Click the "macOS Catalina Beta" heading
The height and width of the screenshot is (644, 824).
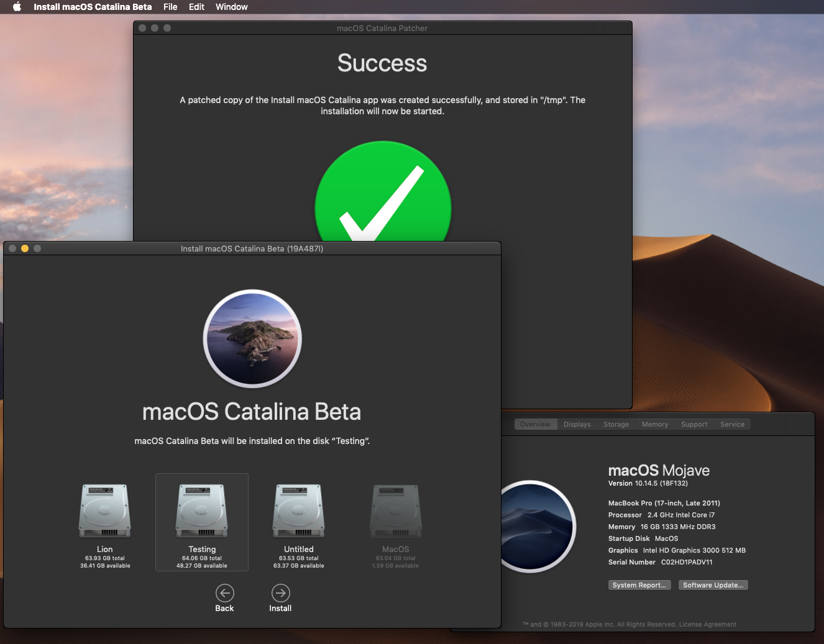[x=252, y=412]
